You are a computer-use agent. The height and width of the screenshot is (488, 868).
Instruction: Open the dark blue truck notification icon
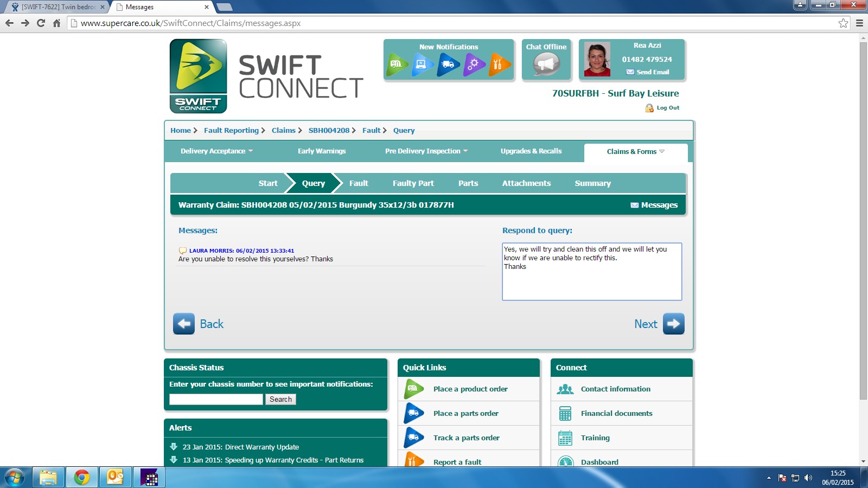tap(448, 65)
